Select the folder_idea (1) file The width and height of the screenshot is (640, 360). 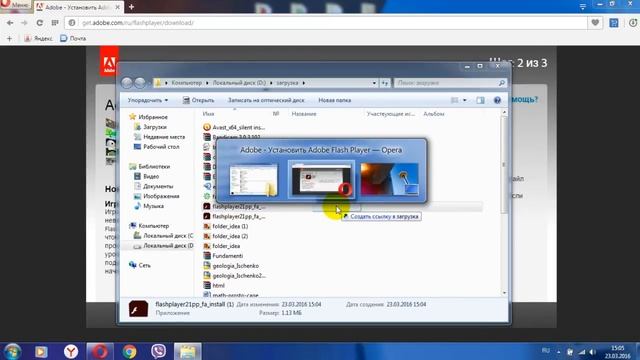coord(226,226)
